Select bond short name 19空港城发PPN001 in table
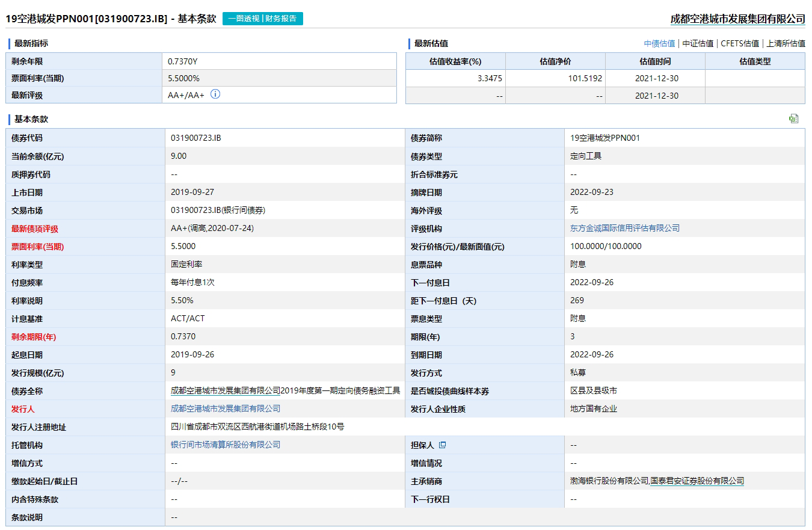 pyautogui.click(x=605, y=138)
